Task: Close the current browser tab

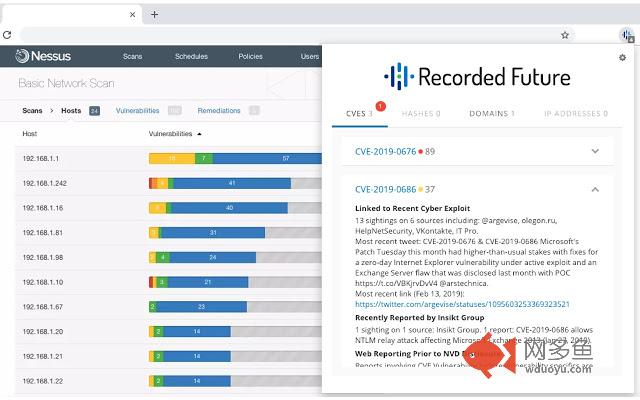Action: [x=132, y=15]
